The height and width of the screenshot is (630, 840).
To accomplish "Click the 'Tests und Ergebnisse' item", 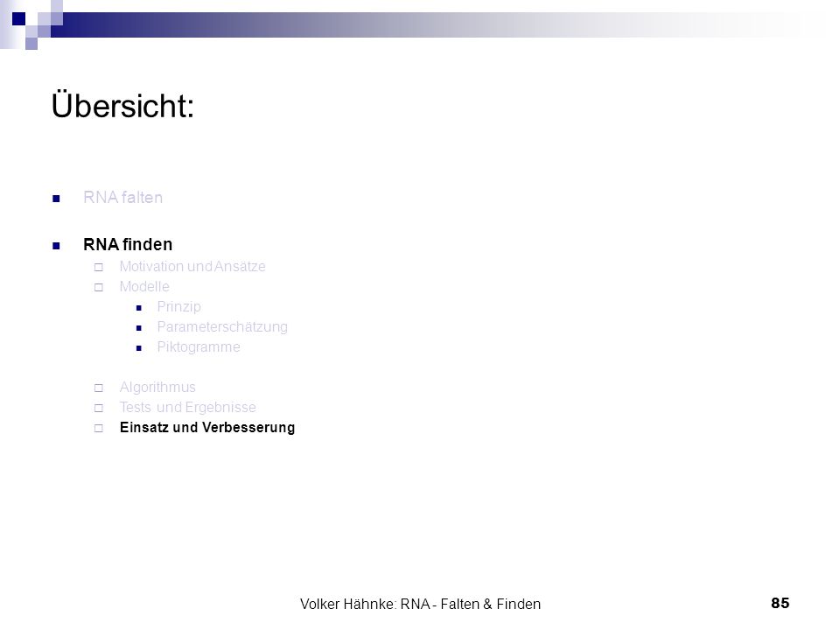I will (x=187, y=407).
